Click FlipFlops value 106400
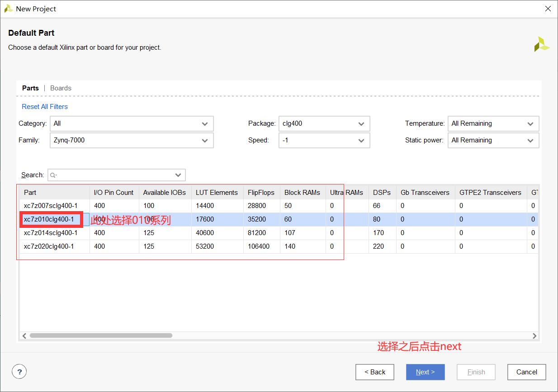Viewport: 558px width, 392px height. click(x=259, y=246)
